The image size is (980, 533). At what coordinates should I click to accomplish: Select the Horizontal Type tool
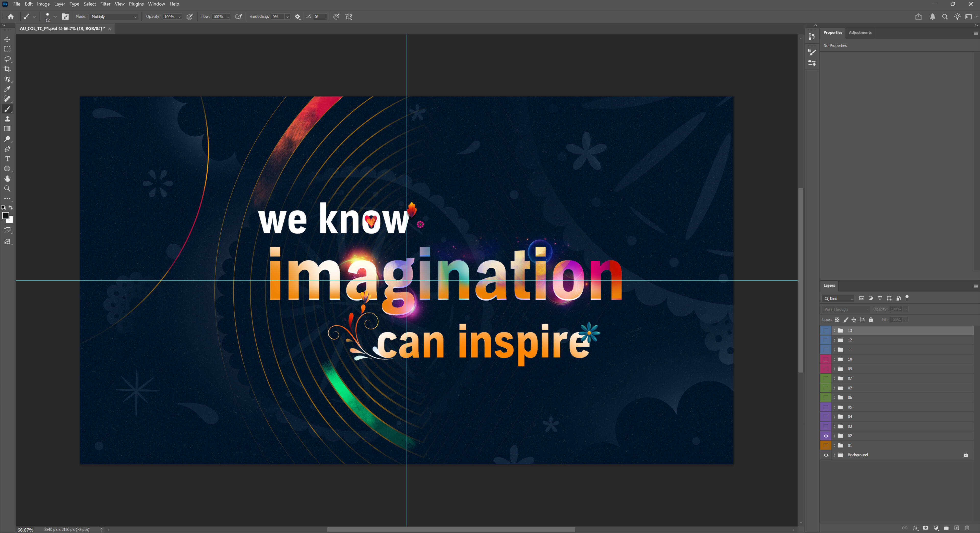point(7,159)
